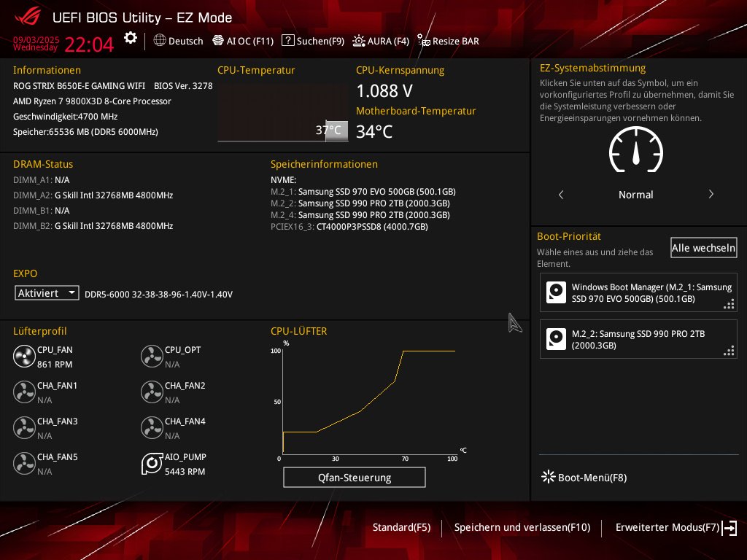Select the CPU_OPT fan icon

coord(152,357)
